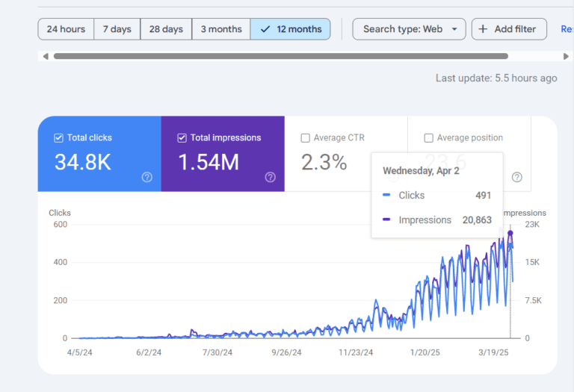Click data point marker at chart peak
The image size is (574, 392).
coord(510,234)
